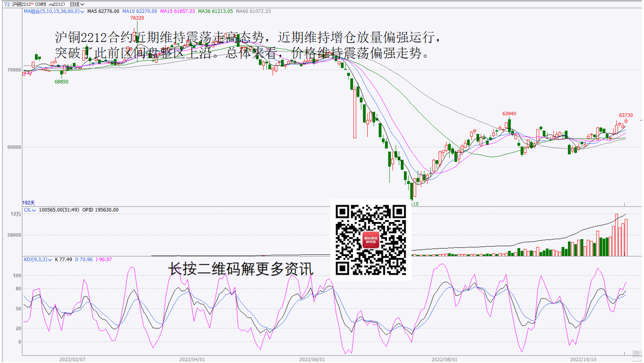
Task: Select the MA60 gray legend label
Action: click(x=253, y=11)
